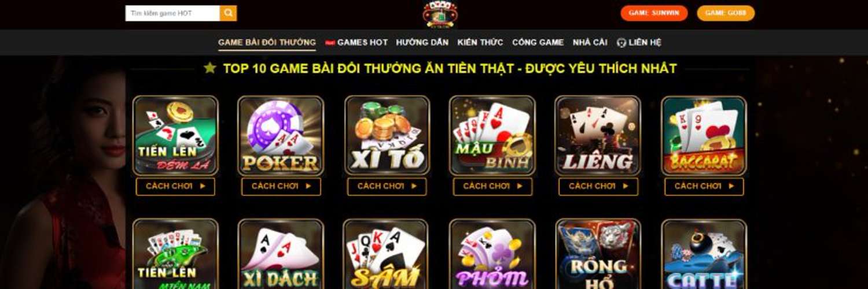The height and width of the screenshot is (289, 868).
Task: Open the Poker game icon
Action: (x=281, y=136)
